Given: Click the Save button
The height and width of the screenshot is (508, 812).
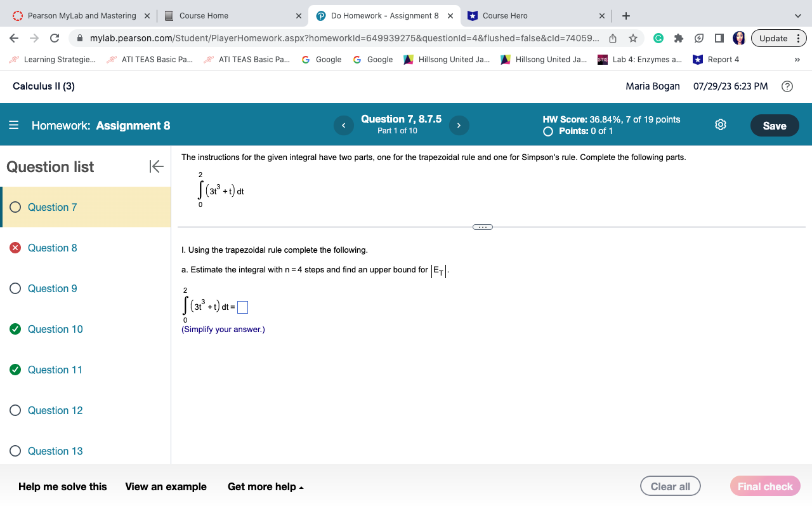Looking at the screenshot, I should (775, 125).
